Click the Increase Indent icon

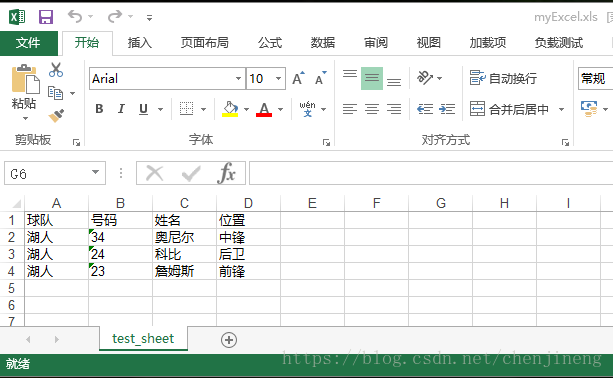(447, 109)
